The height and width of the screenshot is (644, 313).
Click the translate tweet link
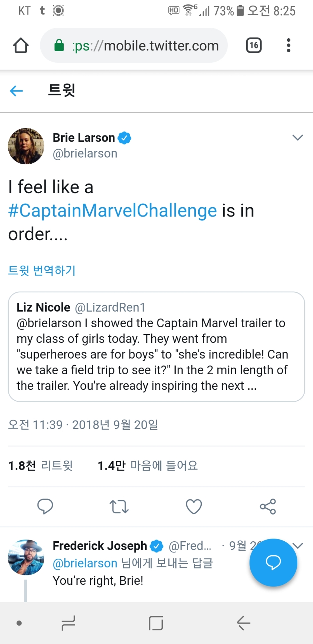42,270
